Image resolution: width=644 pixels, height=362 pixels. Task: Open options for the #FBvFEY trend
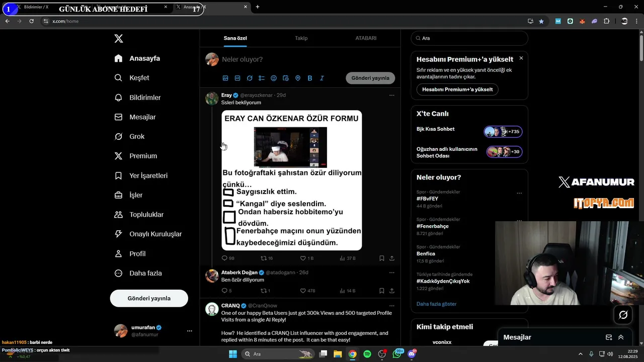pos(519,193)
